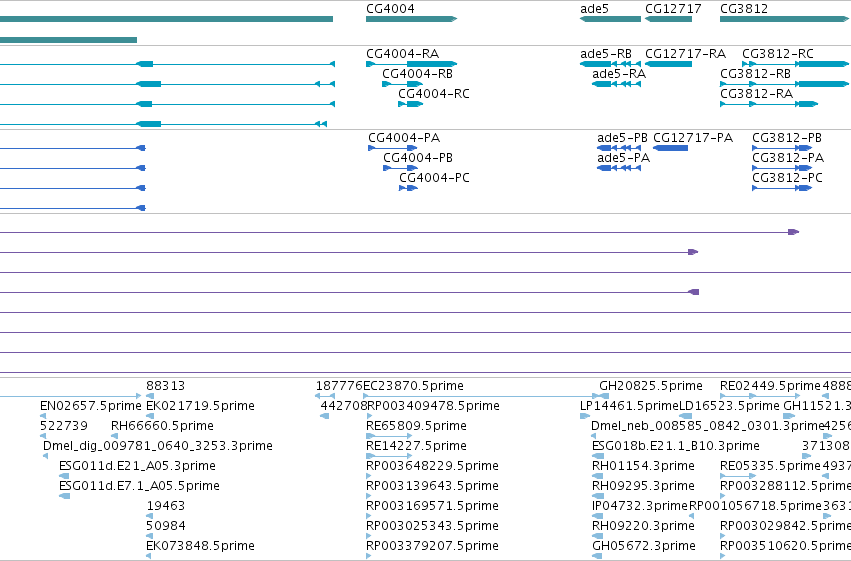Select protein CG3812-PA label
The image size is (851, 561).
click(x=788, y=158)
